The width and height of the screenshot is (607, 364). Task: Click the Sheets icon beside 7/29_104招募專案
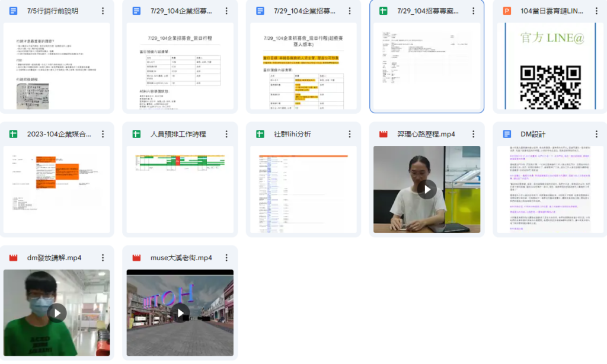[384, 11]
